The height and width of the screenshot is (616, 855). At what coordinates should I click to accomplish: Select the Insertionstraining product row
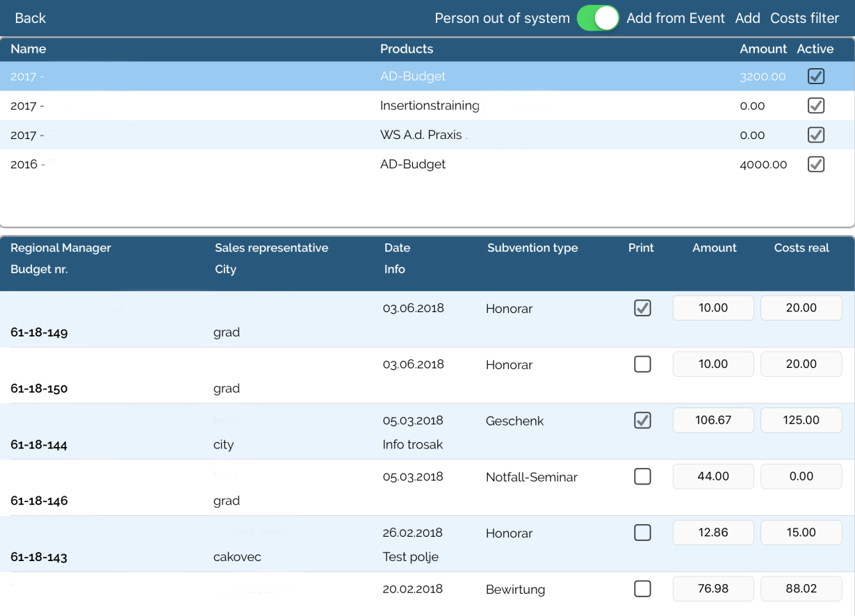(429, 106)
